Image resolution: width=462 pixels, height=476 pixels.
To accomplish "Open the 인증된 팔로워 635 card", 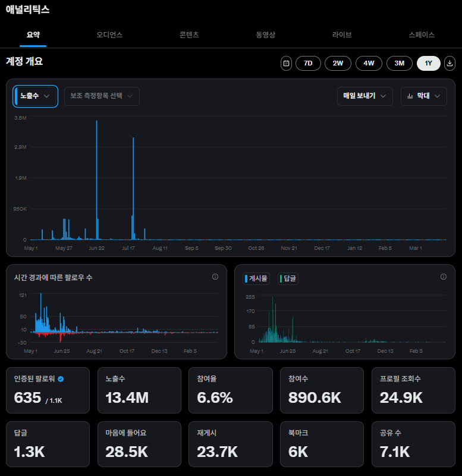I will coord(48,390).
